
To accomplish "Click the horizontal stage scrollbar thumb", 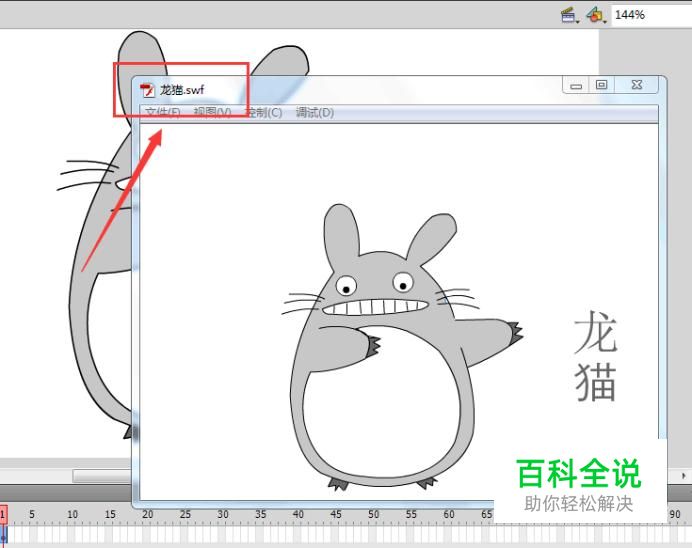I will point(102,476).
